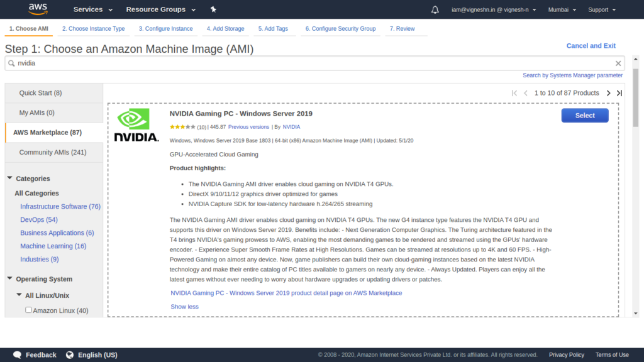Image resolution: width=644 pixels, height=362 pixels.
Task: Open the product detail page on AWS Marketplace
Action: [x=286, y=293]
